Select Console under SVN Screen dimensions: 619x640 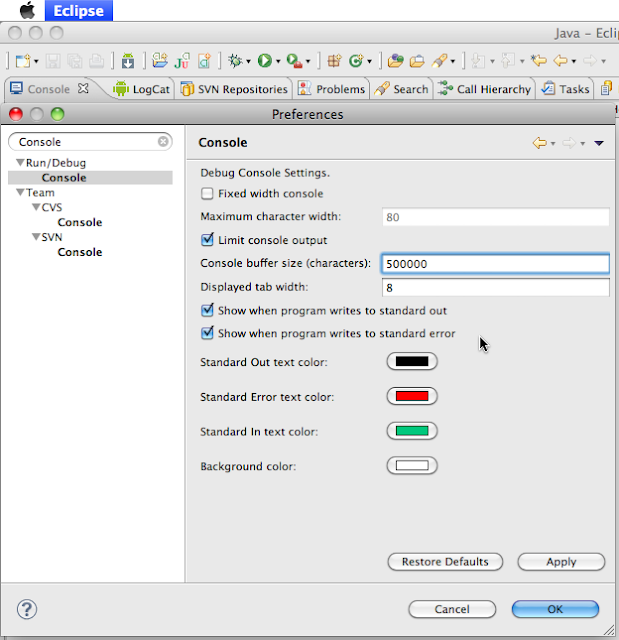pyautogui.click(x=80, y=252)
